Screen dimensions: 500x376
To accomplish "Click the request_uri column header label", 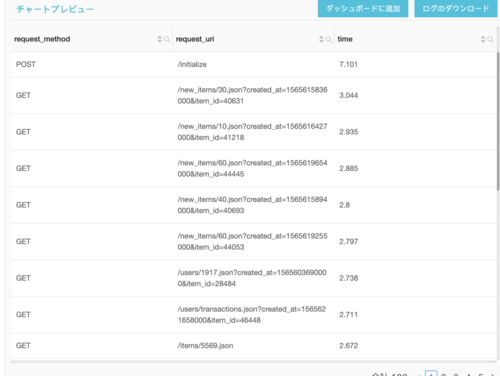I will click(195, 39).
